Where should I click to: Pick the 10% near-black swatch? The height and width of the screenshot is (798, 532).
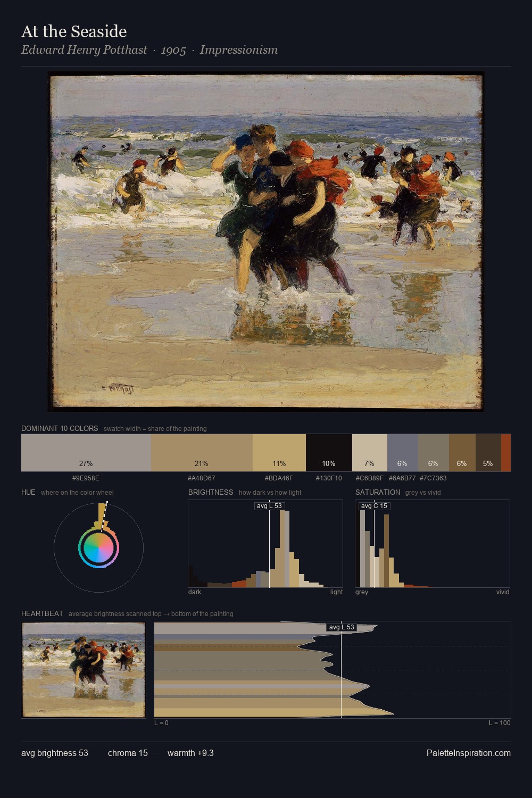(329, 453)
